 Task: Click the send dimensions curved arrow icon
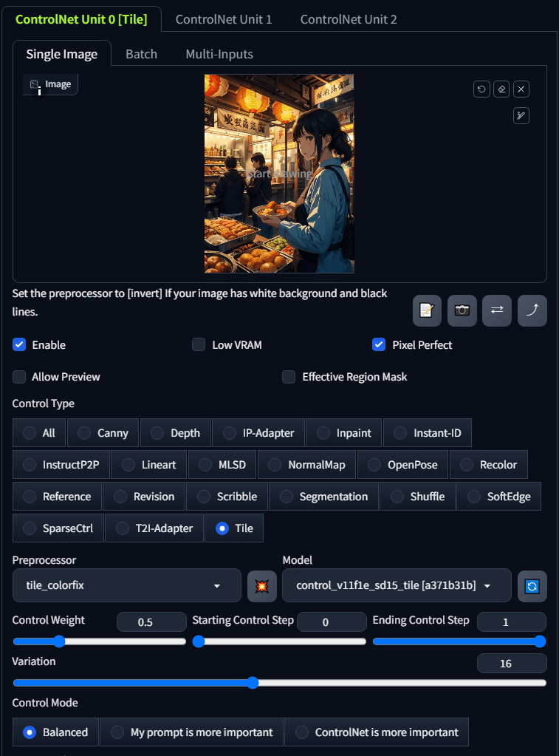(x=532, y=310)
